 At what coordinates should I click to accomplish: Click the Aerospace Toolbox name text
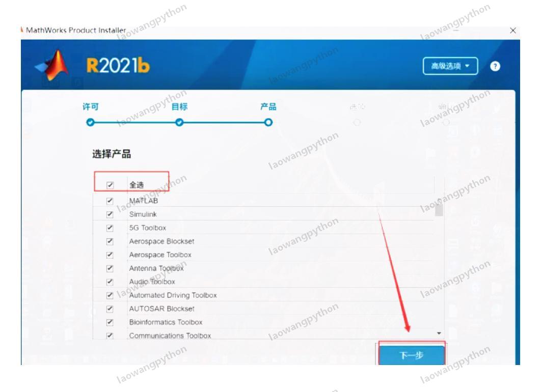click(160, 255)
